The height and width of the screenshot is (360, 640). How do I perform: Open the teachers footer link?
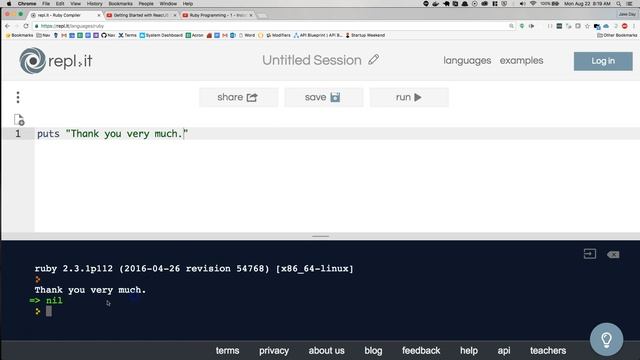548,351
